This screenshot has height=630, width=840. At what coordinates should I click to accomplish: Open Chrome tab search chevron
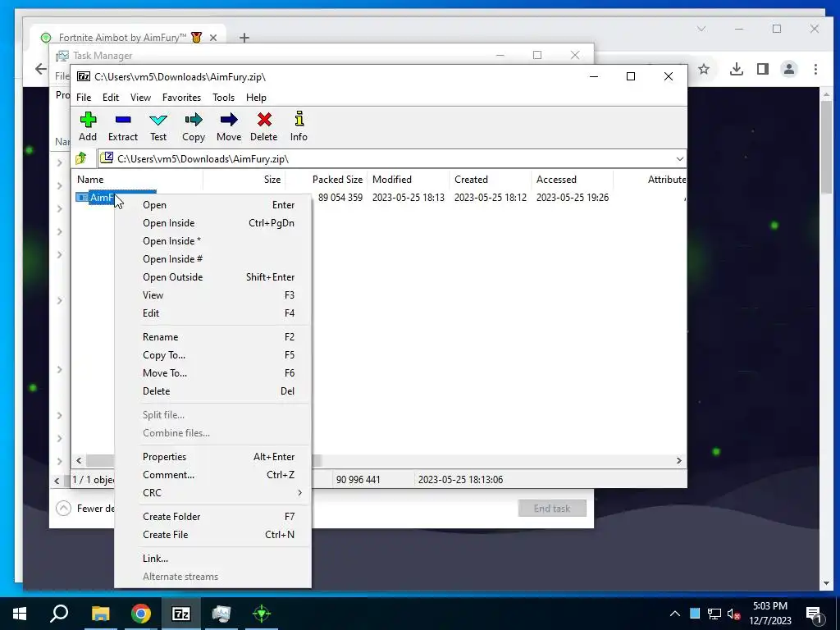pos(701,29)
